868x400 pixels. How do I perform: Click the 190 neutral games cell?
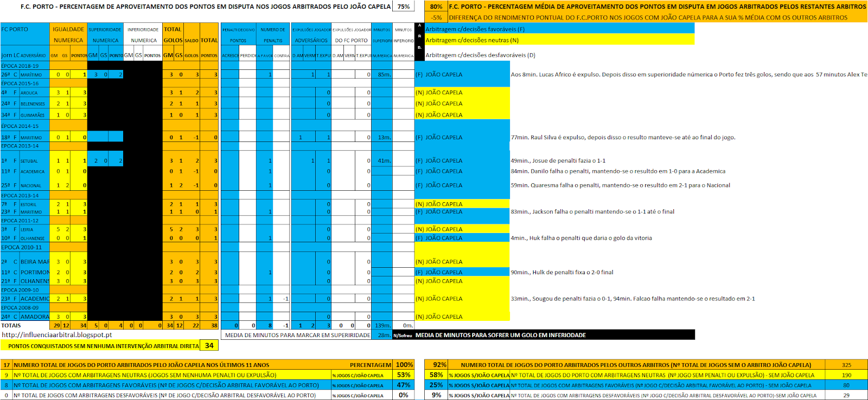pyautogui.click(x=846, y=375)
